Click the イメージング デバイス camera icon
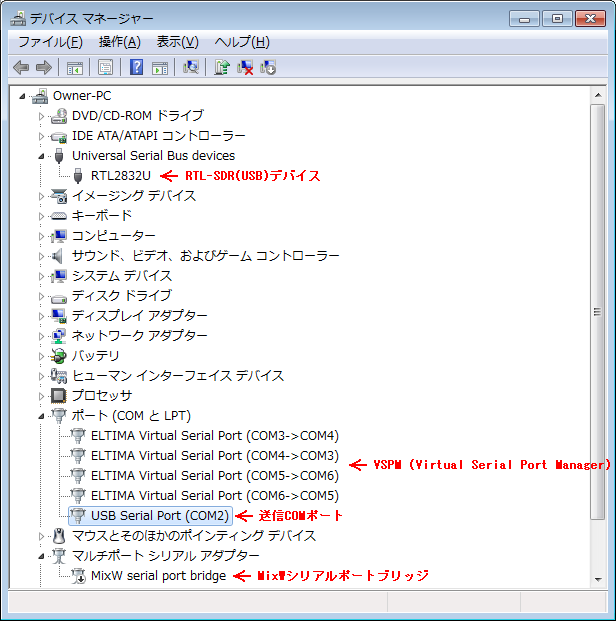The height and width of the screenshot is (621, 616). tap(59, 196)
